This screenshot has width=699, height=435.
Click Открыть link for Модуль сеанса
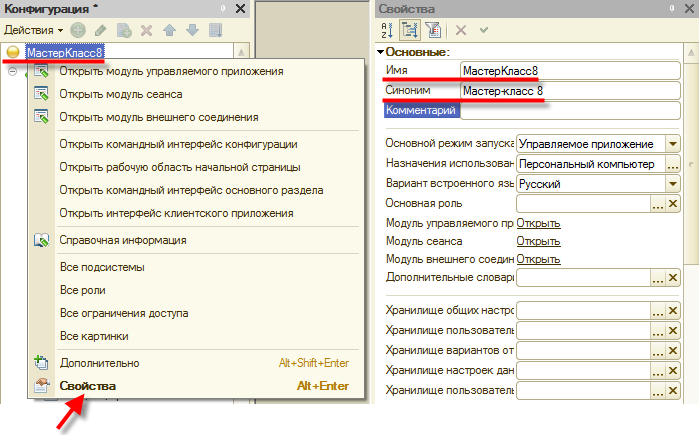(538, 241)
